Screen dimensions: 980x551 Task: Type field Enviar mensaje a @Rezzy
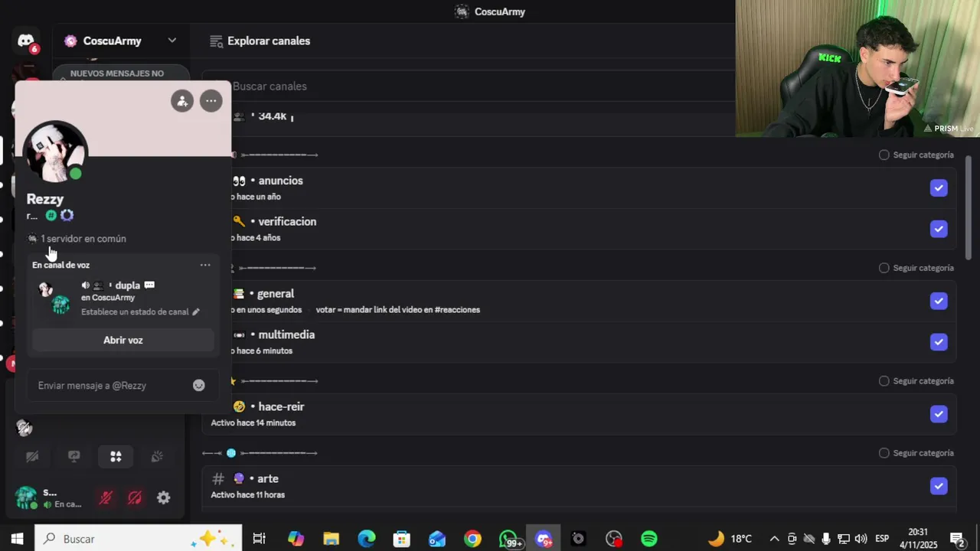(122, 386)
